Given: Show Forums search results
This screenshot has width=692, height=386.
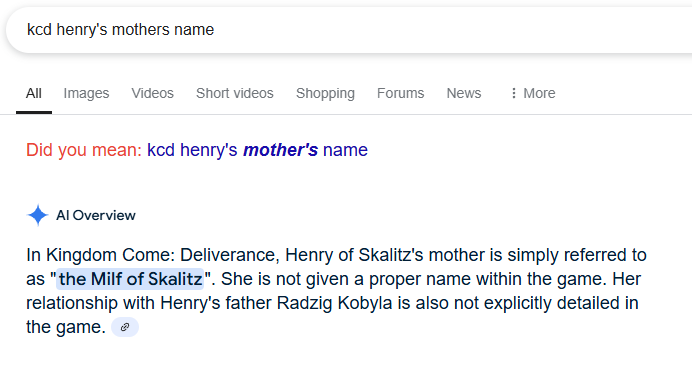Looking at the screenshot, I should 400,93.
